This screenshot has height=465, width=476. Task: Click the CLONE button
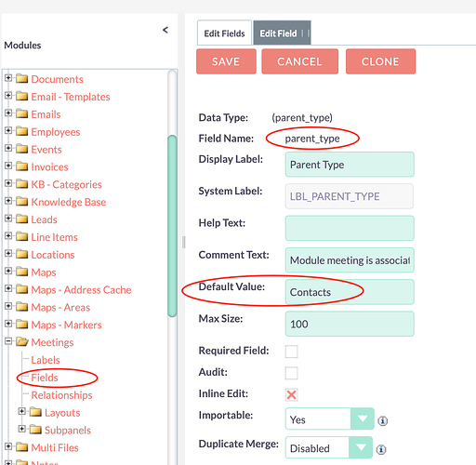(380, 61)
